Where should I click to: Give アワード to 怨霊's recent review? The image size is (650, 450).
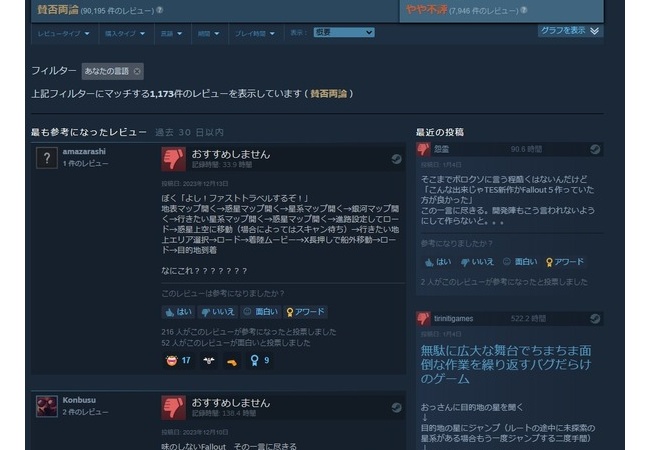click(x=565, y=262)
